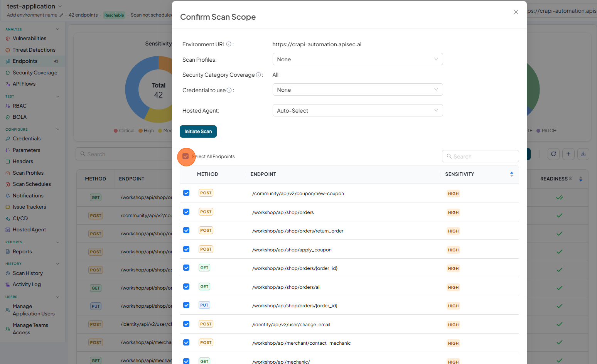Image resolution: width=597 pixels, height=364 pixels.
Task: Close the Confirm Scan Scope dialog
Action: pyautogui.click(x=516, y=12)
